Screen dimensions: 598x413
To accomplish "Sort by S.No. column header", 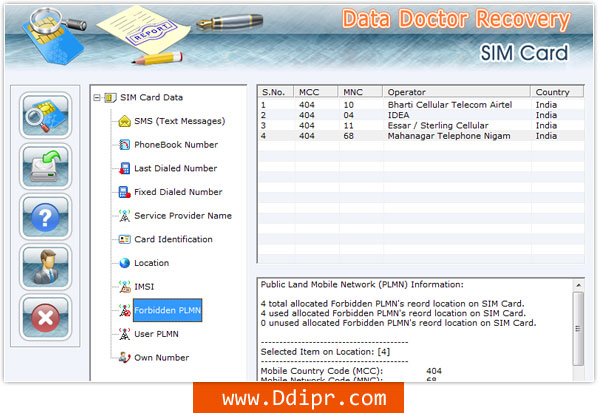I will (276, 92).
